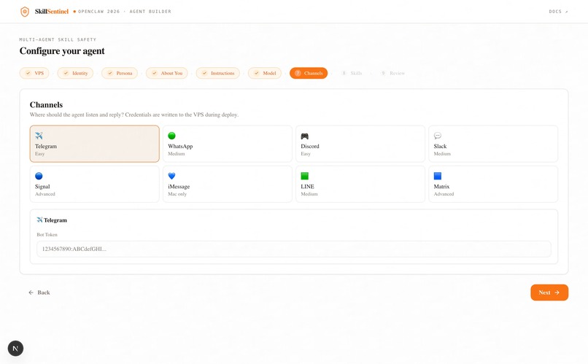Screen dimensions: 588x364
Task: Click the Telegram paper plane icon in card
Action: pyautogui.click(x=39, y=136)
